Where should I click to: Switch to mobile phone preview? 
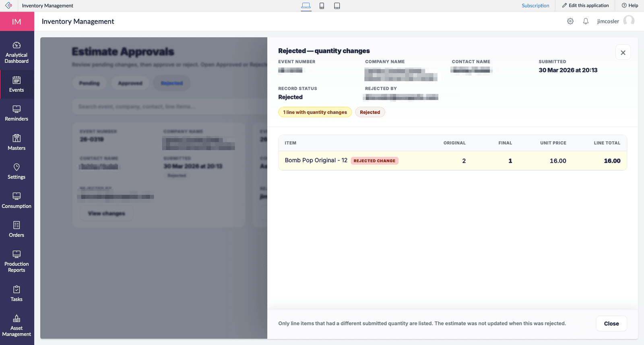(322, 6)
